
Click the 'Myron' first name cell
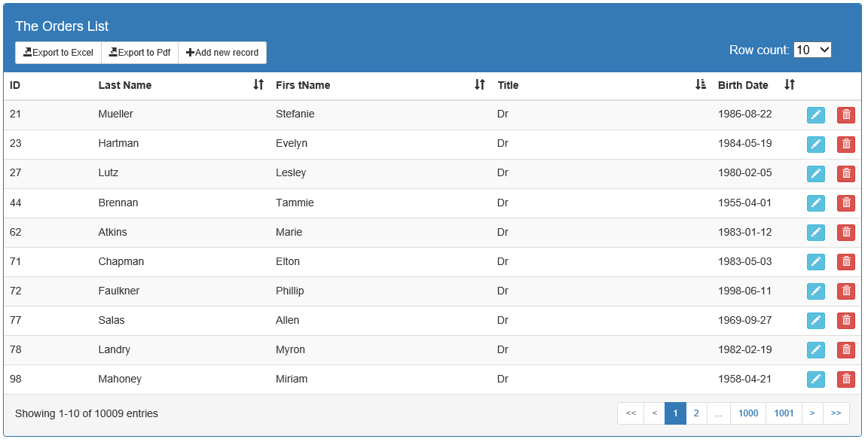click(x=290, y=350)
